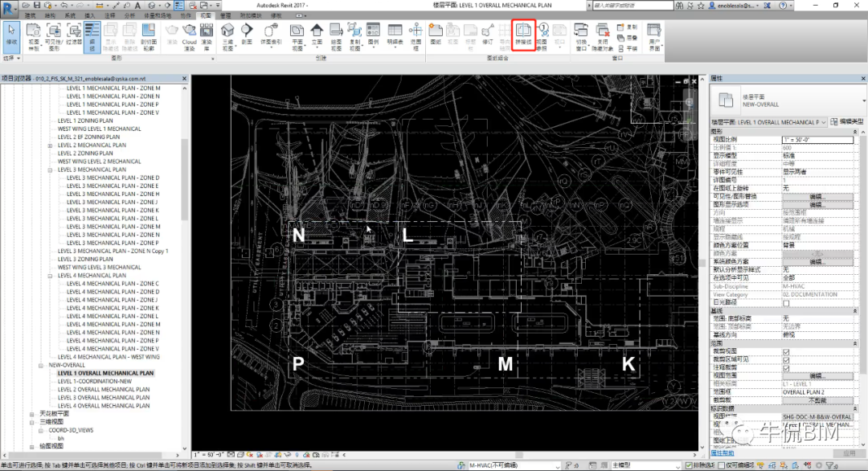Screen dimensions: 868x471
Task: Select the Modify (修改) arrow tool
Action: click(11, 36)
